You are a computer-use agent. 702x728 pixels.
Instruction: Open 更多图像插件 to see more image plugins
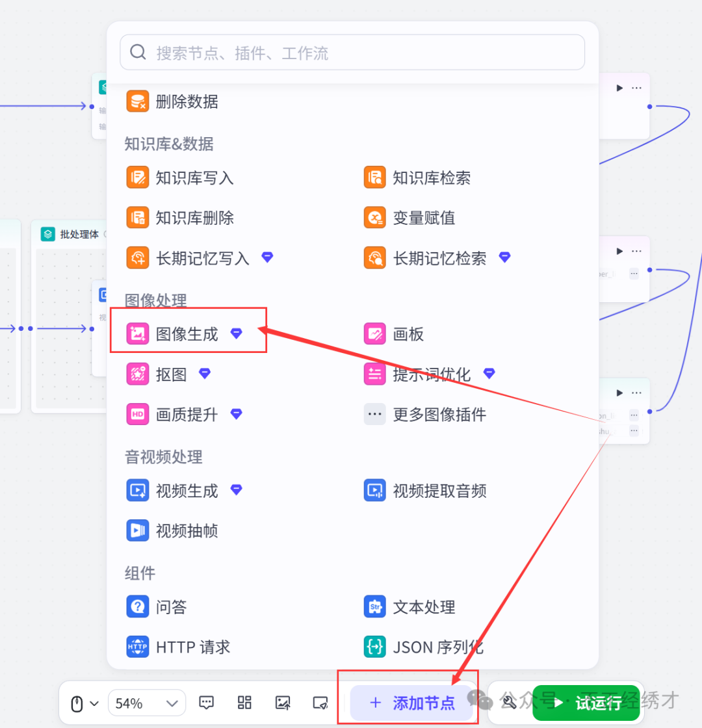(439, 414)
